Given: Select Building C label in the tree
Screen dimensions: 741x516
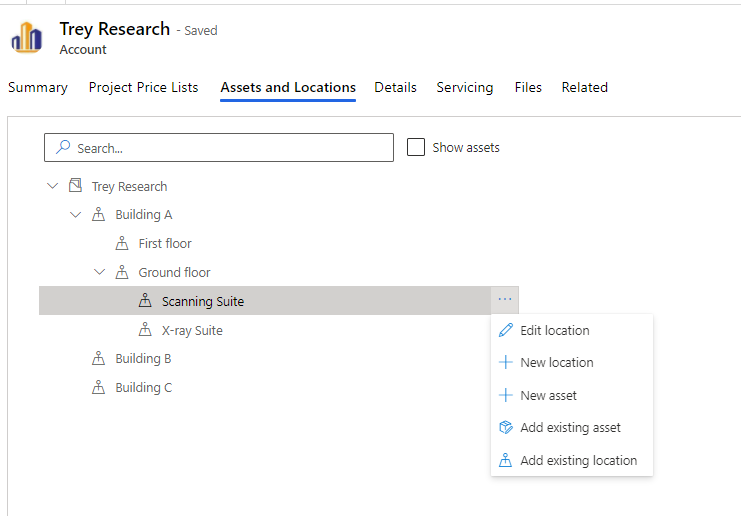Looking at the screenshot, I should pyautogui.click(x=144, y=387).
